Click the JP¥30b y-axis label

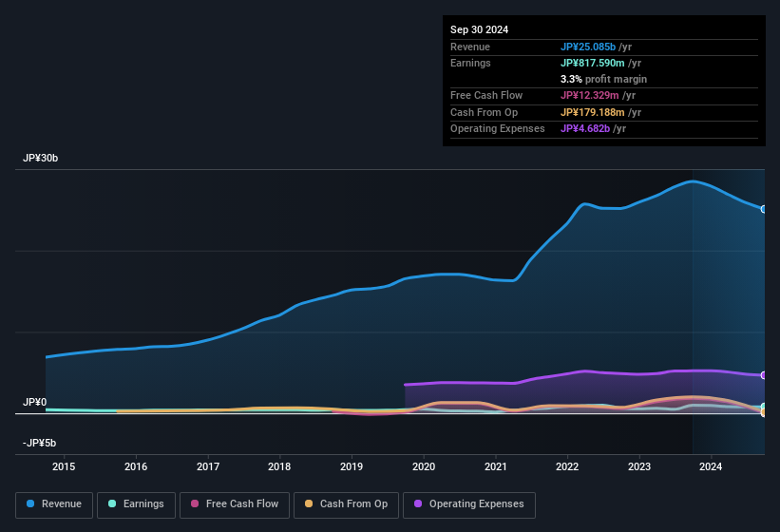pyautogui.click(x=40, y=158)
